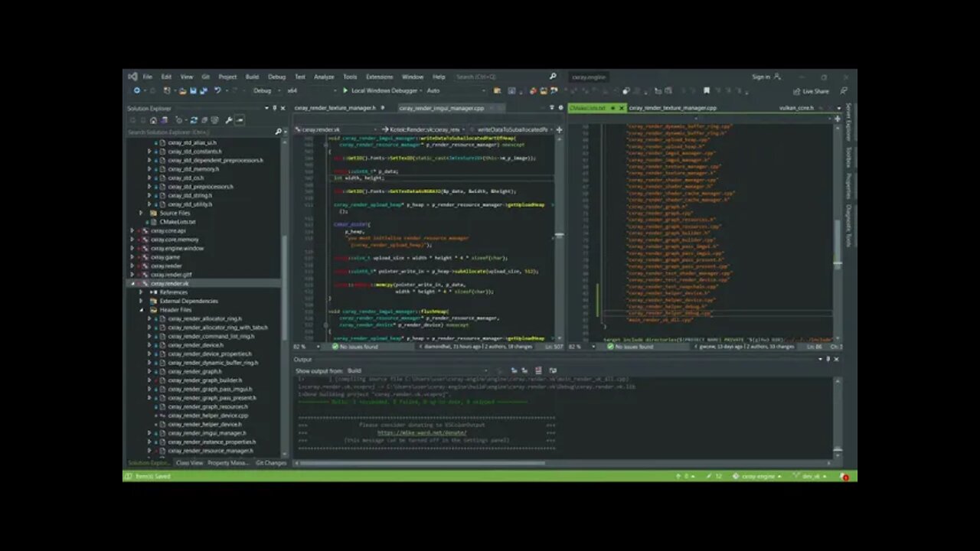Image resolution: width=980 pixels, height=551 pixels.
Task: Open the File menu
Action: pyautogui.click(x=147, y=77)
